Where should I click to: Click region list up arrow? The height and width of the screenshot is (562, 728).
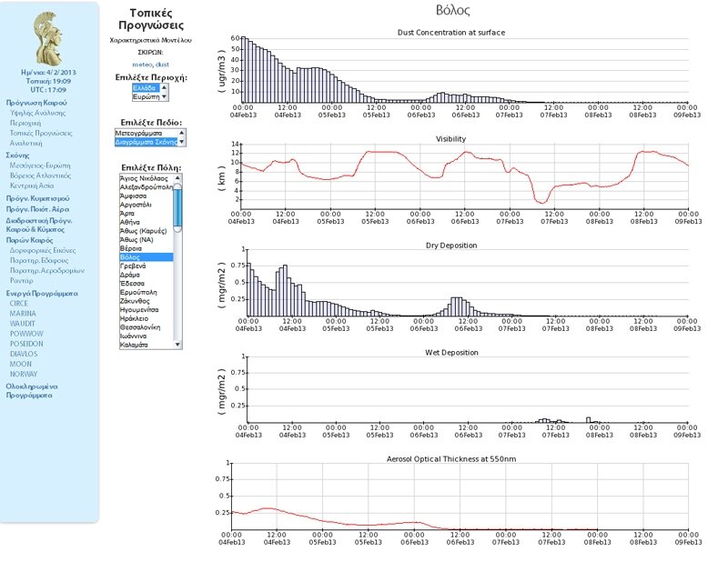coord(164,87)
